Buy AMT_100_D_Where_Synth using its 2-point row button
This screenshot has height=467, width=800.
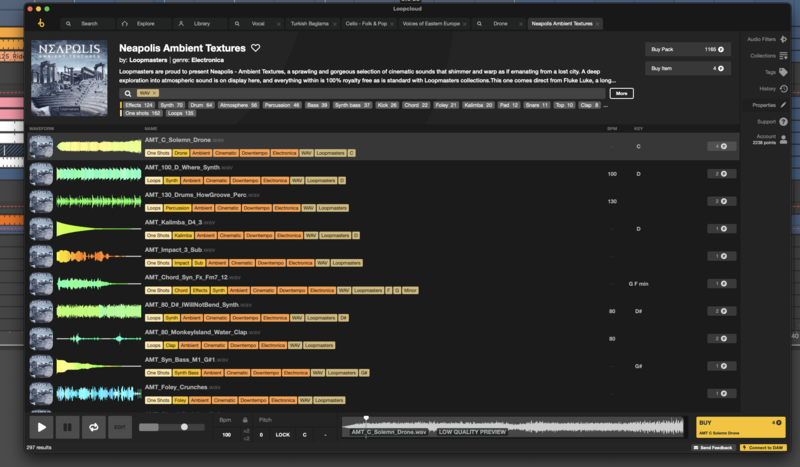[x=721, y=174]
